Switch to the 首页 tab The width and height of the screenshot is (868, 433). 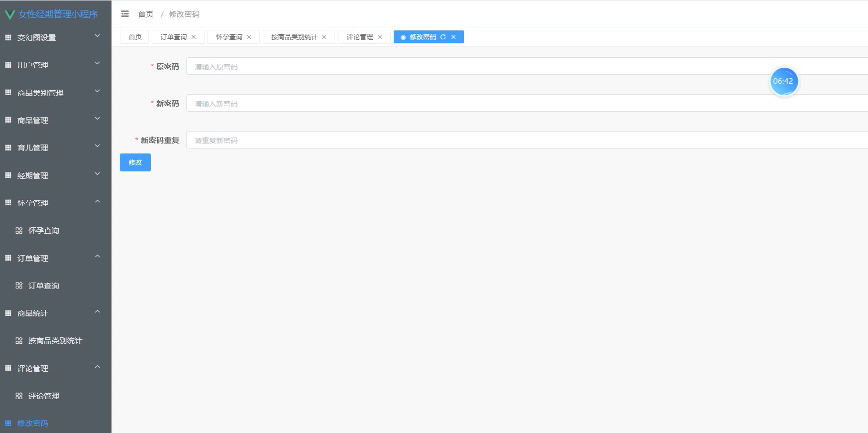point(135,37)
